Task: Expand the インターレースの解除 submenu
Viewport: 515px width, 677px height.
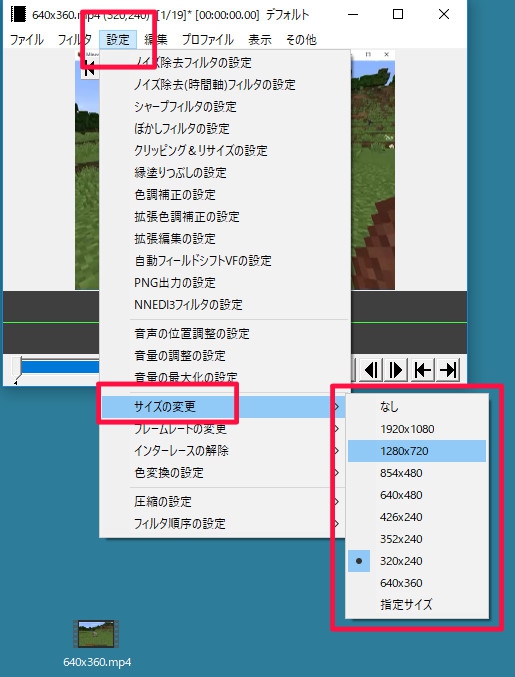Action: [x=222, y=451]
